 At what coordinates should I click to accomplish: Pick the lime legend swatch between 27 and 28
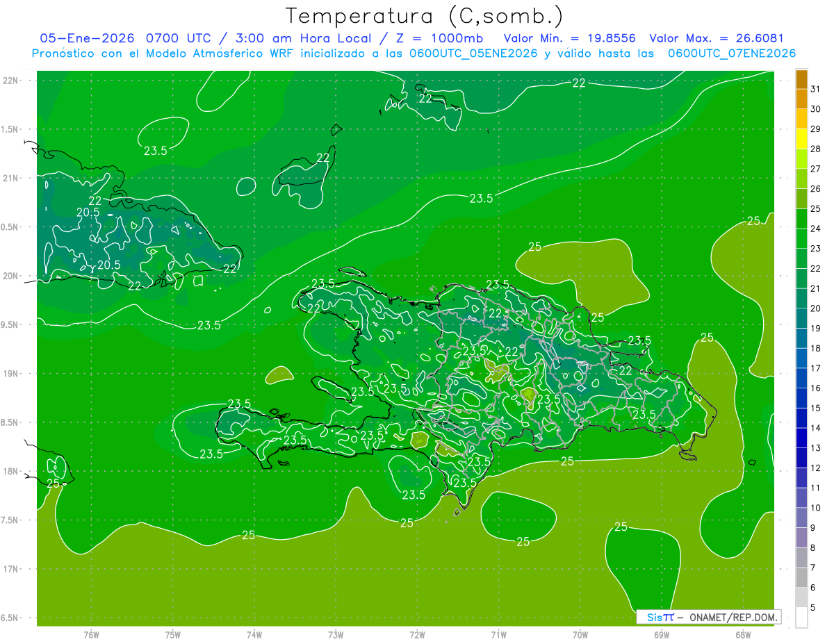pos(801,158)
